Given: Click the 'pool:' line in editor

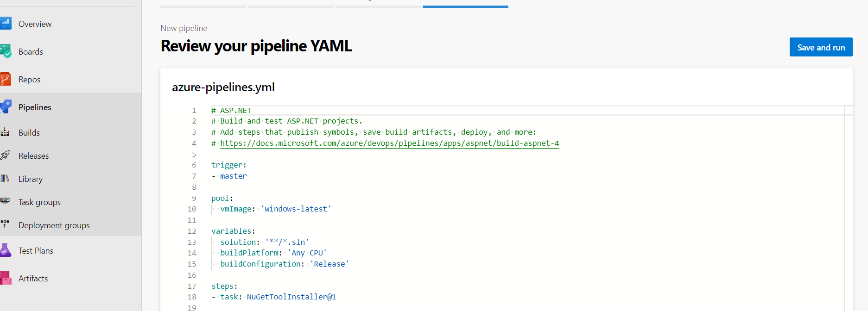Looking at the screenshot, I should [222, 198].
